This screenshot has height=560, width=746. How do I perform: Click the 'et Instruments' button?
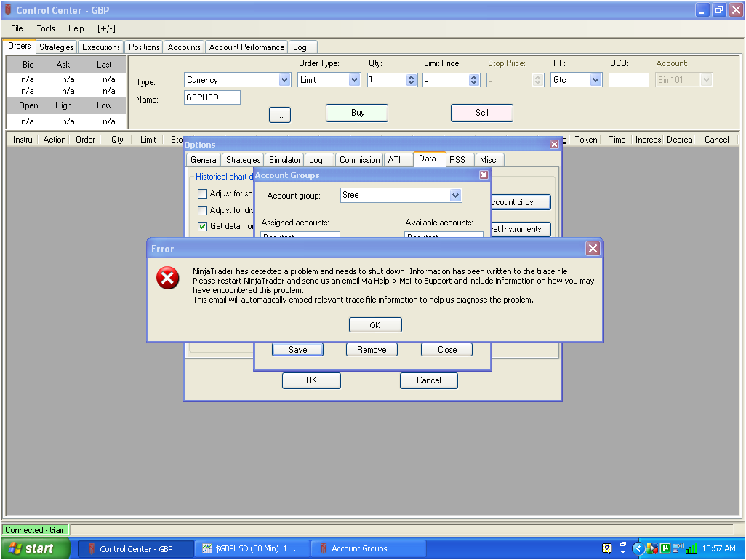(521, 229)
